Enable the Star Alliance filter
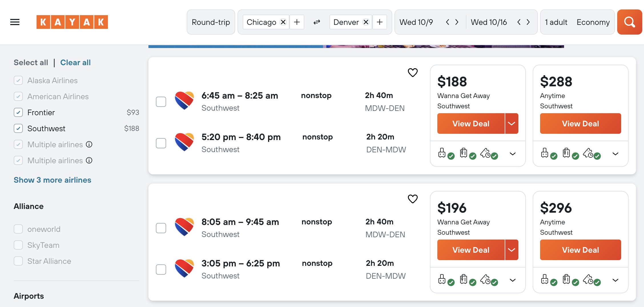The image size is (644, 307). click(x=18, y=261)
